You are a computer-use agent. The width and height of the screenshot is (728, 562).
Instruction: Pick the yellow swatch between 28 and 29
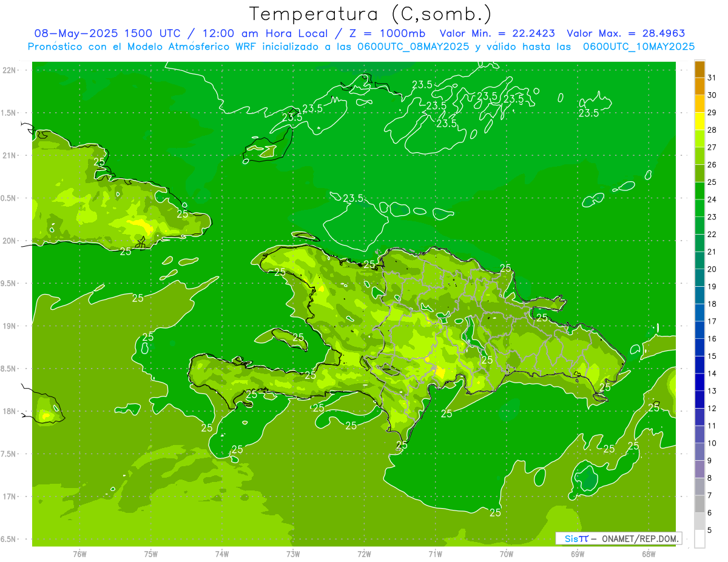coord(699,121)
